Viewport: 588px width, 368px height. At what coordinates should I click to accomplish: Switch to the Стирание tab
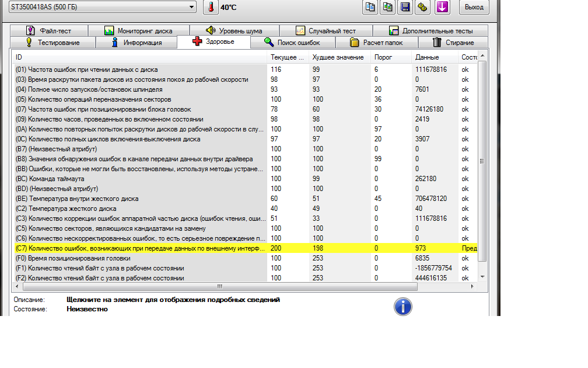453,43
